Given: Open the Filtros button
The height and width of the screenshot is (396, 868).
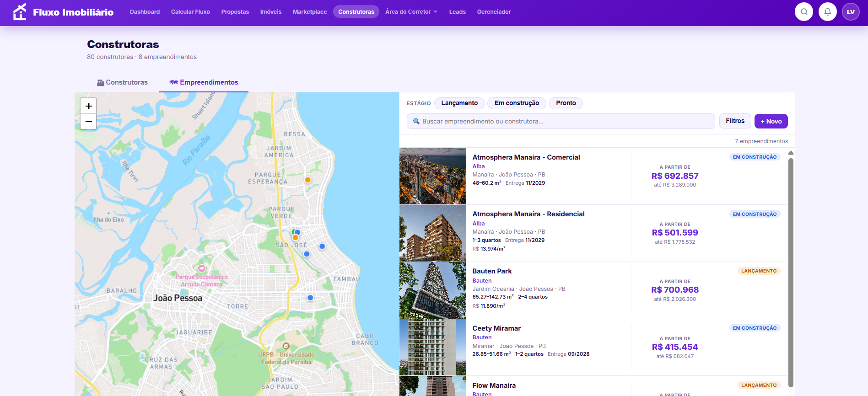Looking at the screenshot, I should pos(735,121).
